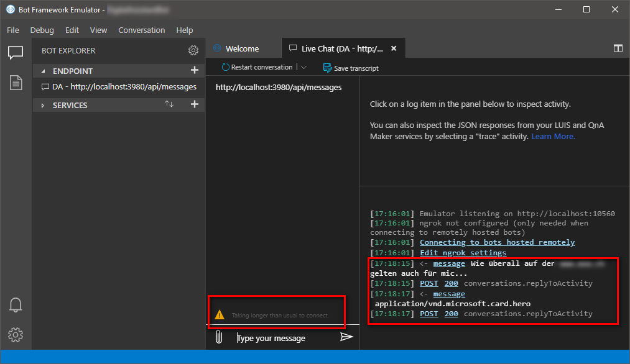Open the View menu
This screenshot has height=364, width=630.
[98, 30]
